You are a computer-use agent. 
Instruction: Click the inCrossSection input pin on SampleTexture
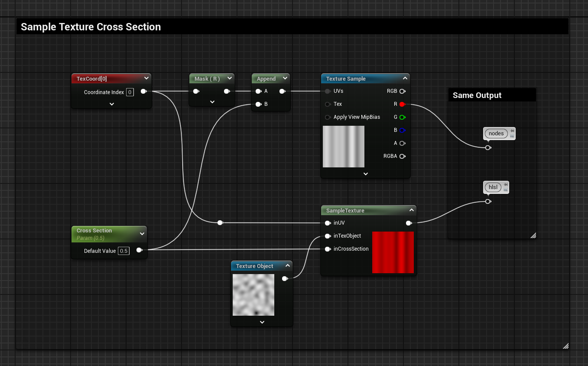(328, 249)
